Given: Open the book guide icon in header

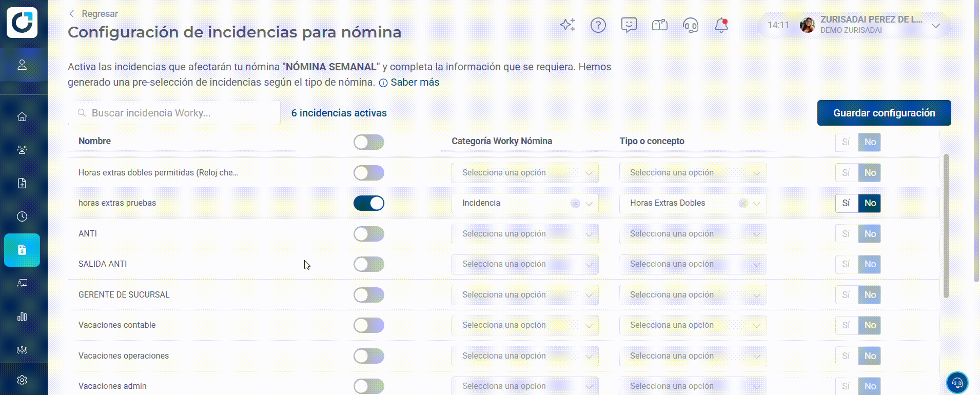Looking at the screenshot, I should tap(660, 25).
